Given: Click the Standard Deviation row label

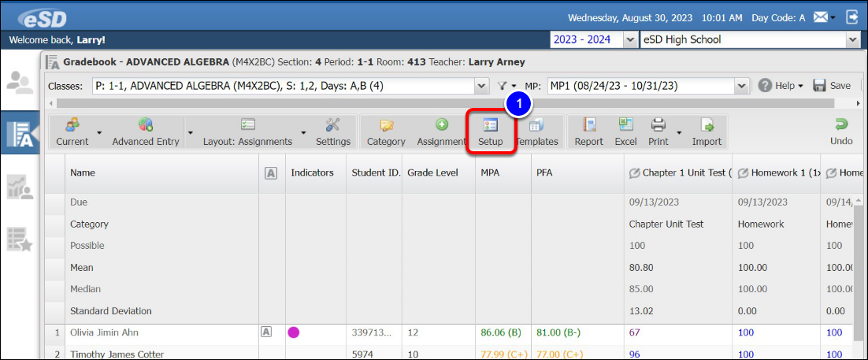Looking at the screenshot, I should coord(111,310).
